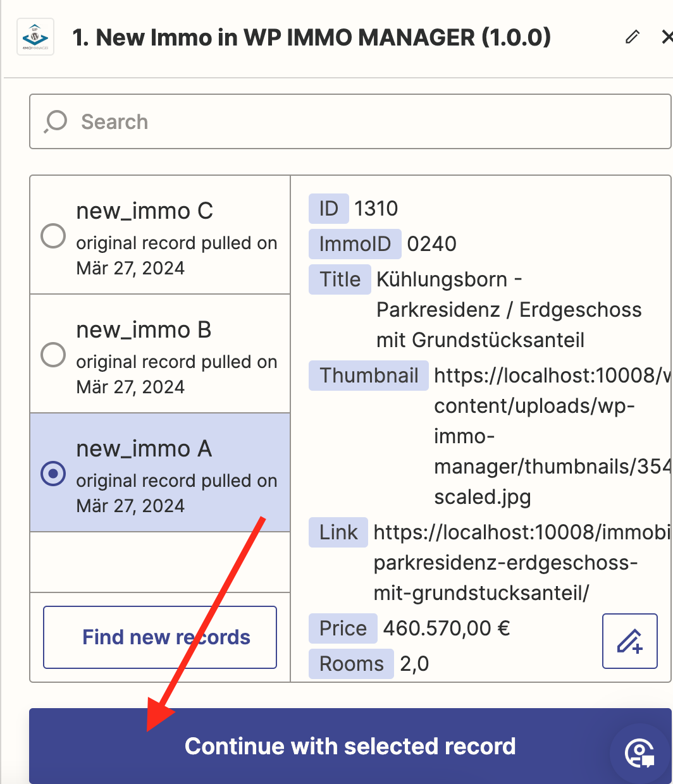This screenshot has height=784, width=673.
Task: Open the help chat assistant icon
Action: 639,753
